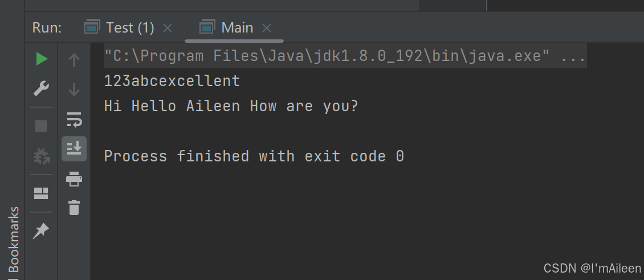Open the Restore Layout icon

click(41, 193)
